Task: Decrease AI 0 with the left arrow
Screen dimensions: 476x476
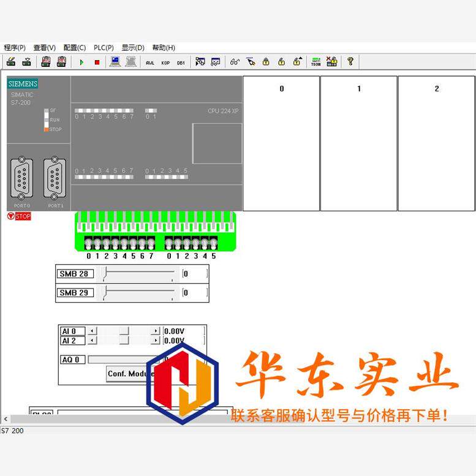Action: coord(93,331)
